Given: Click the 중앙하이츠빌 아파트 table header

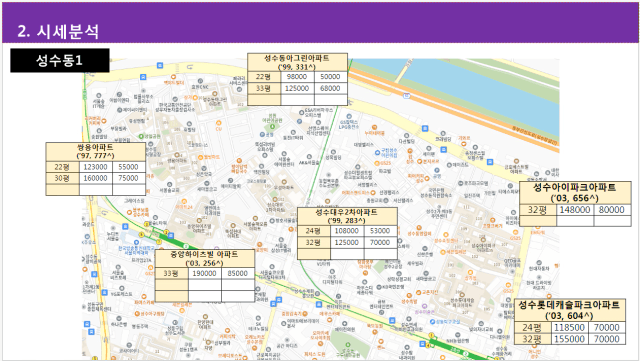Looking at the screenshot, I should (x=204, y=258).
